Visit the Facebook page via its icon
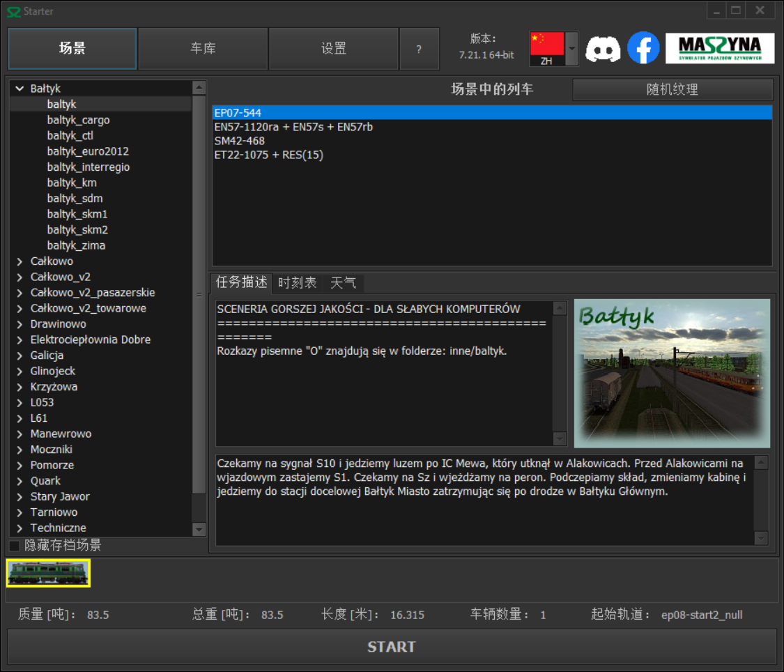This screenshot has height=672, width=784. [x=643, y=47]
